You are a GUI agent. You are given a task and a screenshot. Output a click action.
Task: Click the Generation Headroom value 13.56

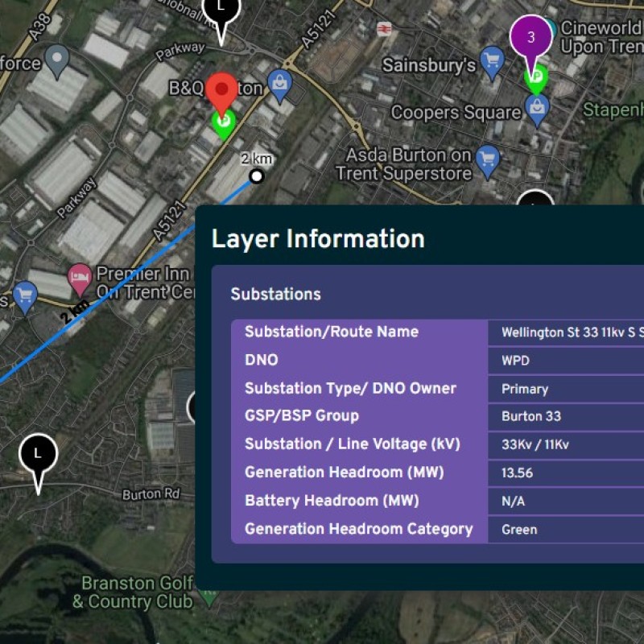coord(517,473)
